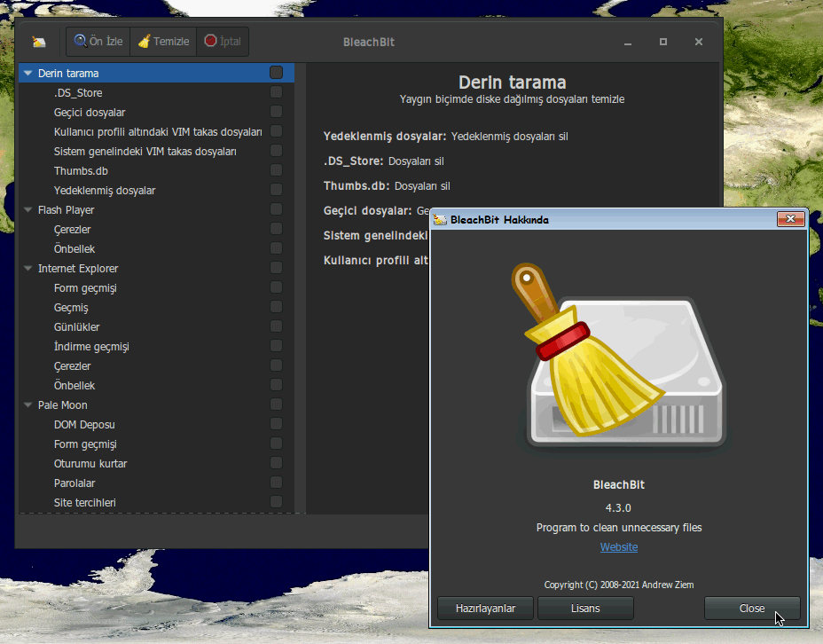Enable the Parolalar checkbox

tap(276, 483)
